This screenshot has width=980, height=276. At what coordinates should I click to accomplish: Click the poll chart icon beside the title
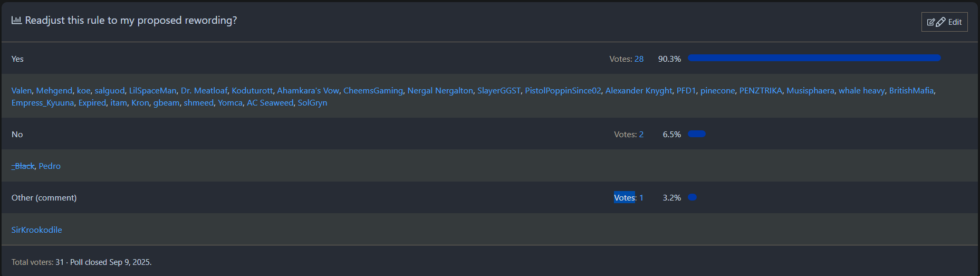pyautogui.click(x=16, y=20)
